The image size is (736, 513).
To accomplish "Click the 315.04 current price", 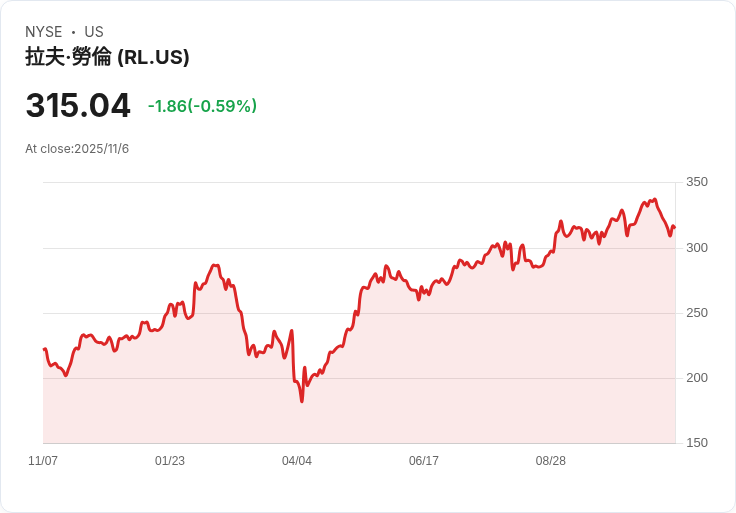I will pyautogui.click(x=78, y=106).
